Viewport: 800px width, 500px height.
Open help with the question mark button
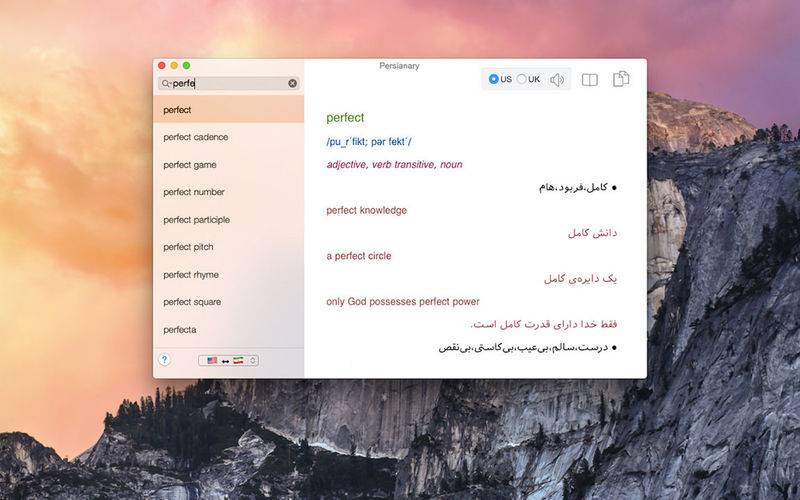coord(165,360)
